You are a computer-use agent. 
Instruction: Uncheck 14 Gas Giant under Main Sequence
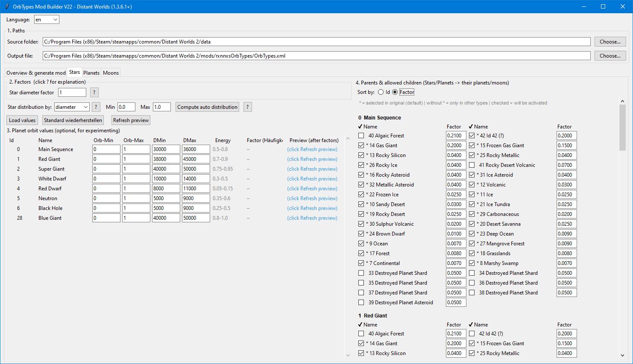pos(361,146)
